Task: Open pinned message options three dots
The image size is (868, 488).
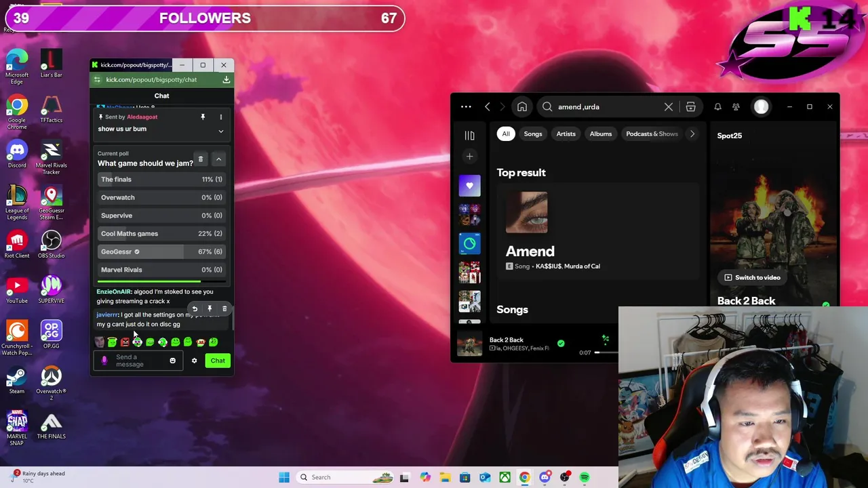Action: pyautogui.click(x=220, y=117)
